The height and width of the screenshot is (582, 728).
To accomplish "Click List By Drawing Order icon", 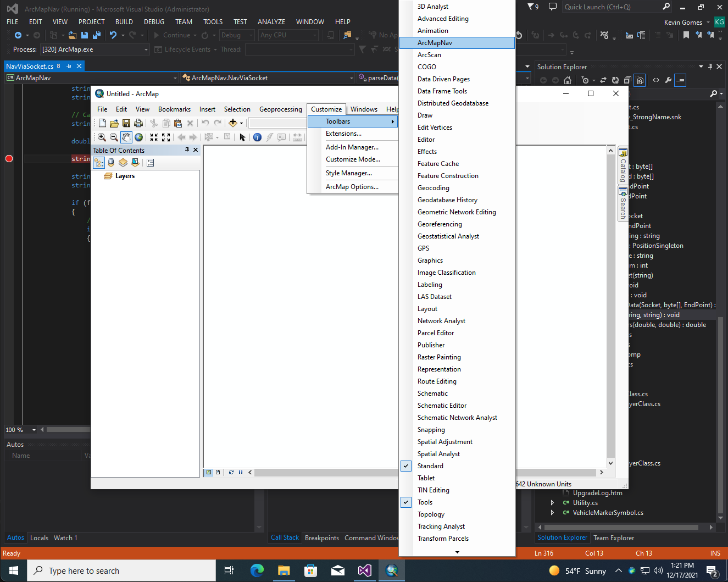I will (x=99, y=163).
